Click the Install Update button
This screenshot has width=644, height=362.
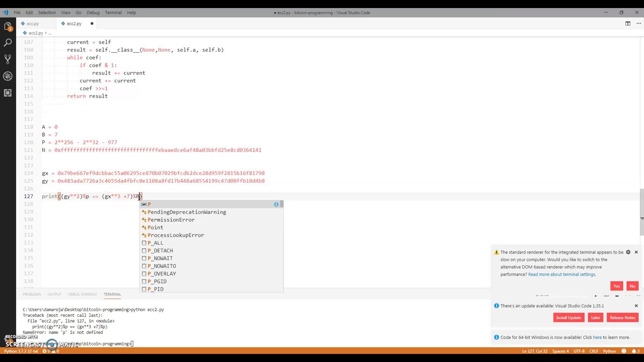pyautogui.click(x=569, y=318)
